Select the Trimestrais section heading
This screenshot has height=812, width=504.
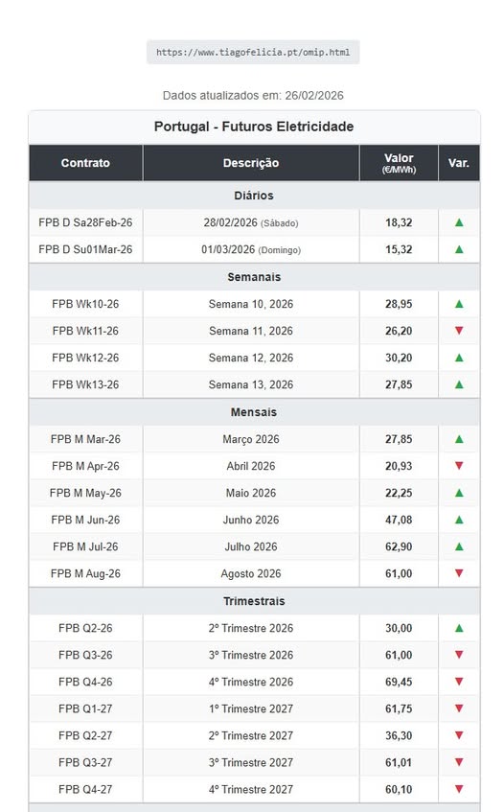254,601
